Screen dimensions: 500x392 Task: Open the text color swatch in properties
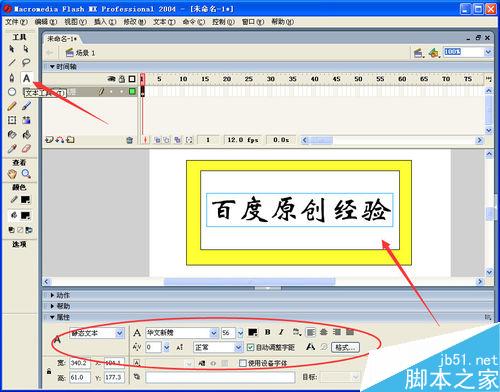(x=253, y=332)
